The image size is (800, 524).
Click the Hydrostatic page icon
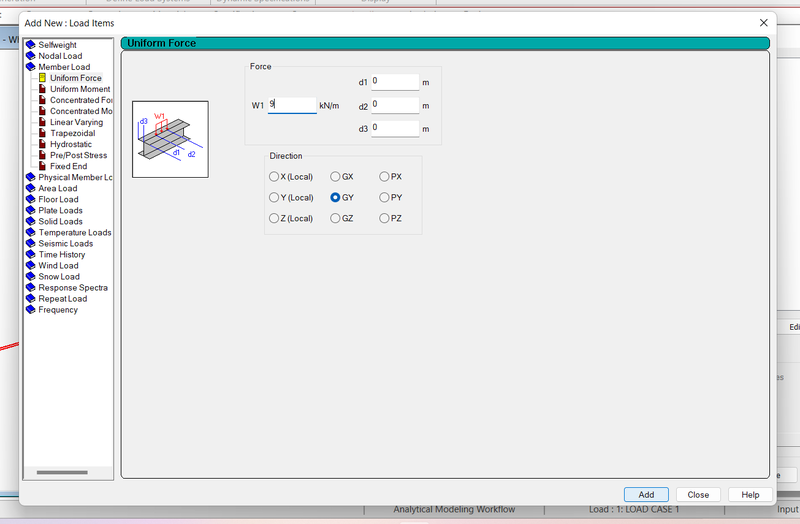point(42,144)
